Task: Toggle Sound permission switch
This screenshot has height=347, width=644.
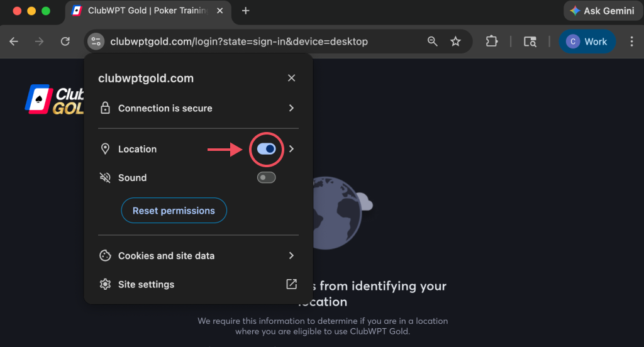Action: (266, 178)
